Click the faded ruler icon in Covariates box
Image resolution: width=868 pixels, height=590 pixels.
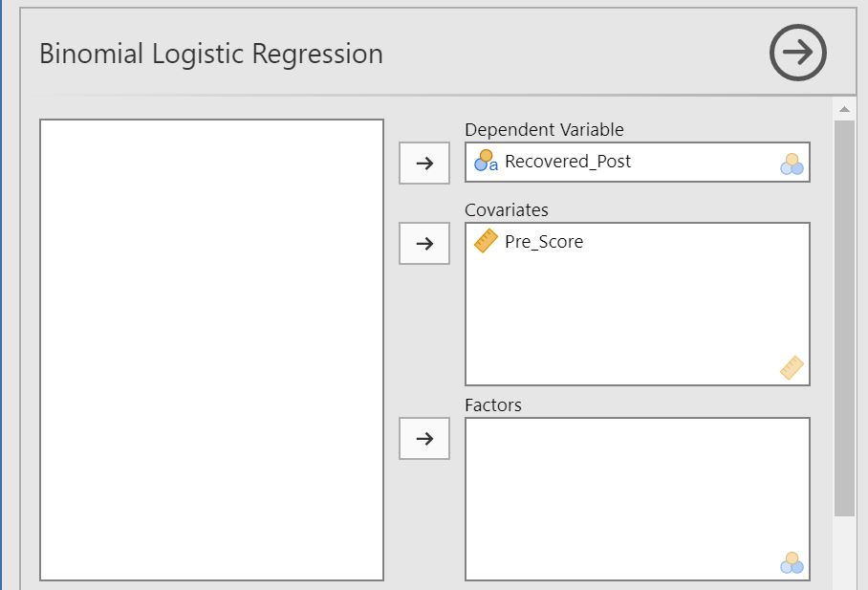coord(792,368)
